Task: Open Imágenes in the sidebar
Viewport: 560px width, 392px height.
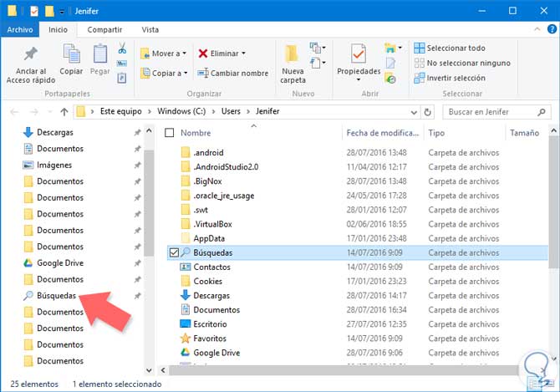Action: 54,165
